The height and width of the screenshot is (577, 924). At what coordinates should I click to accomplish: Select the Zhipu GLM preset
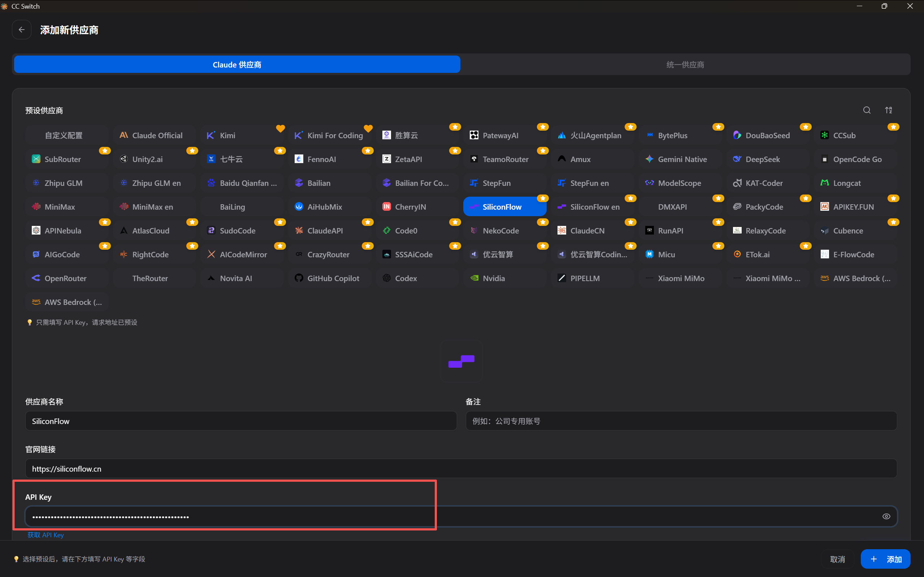pyautogui.click(x=67, y=183)
